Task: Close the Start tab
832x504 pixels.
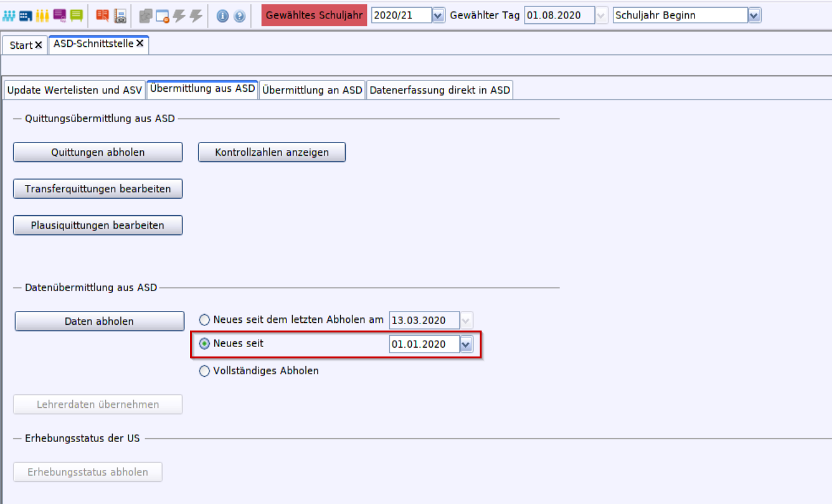Action: click(x=39, y=45)
